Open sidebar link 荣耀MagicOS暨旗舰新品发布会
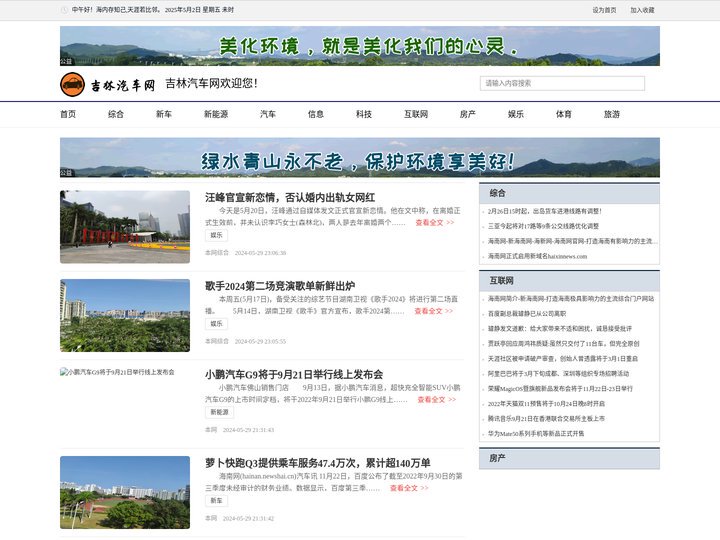The image size is (720, 540). pos(560,389)
